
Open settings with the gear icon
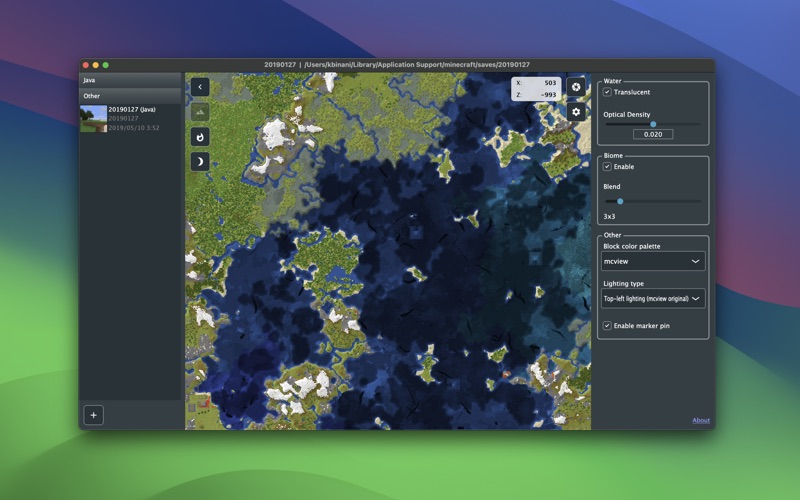[x=576, y=112]
